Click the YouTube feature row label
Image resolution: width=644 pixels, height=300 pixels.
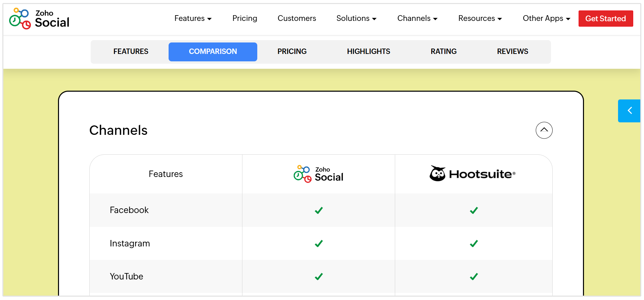tap(126, 276)
